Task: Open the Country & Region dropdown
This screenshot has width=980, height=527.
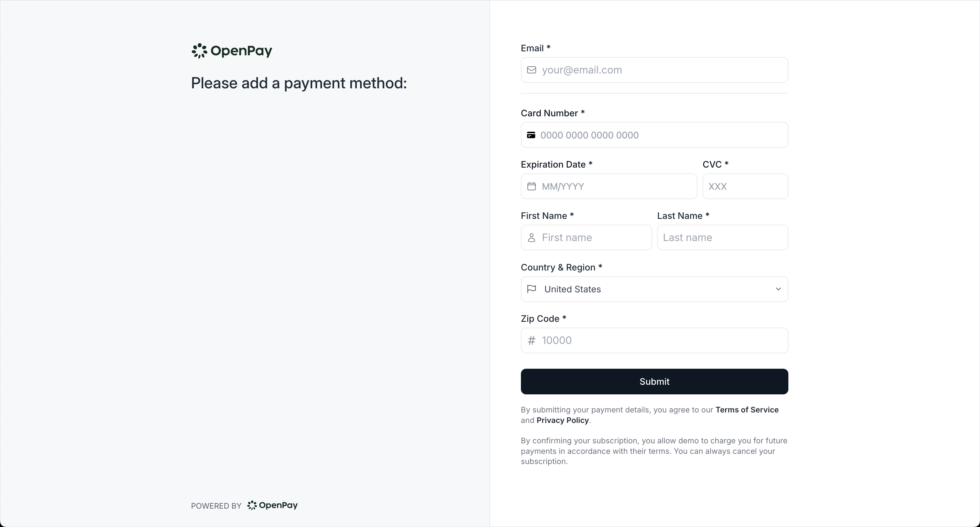Action: coord(654,289)
